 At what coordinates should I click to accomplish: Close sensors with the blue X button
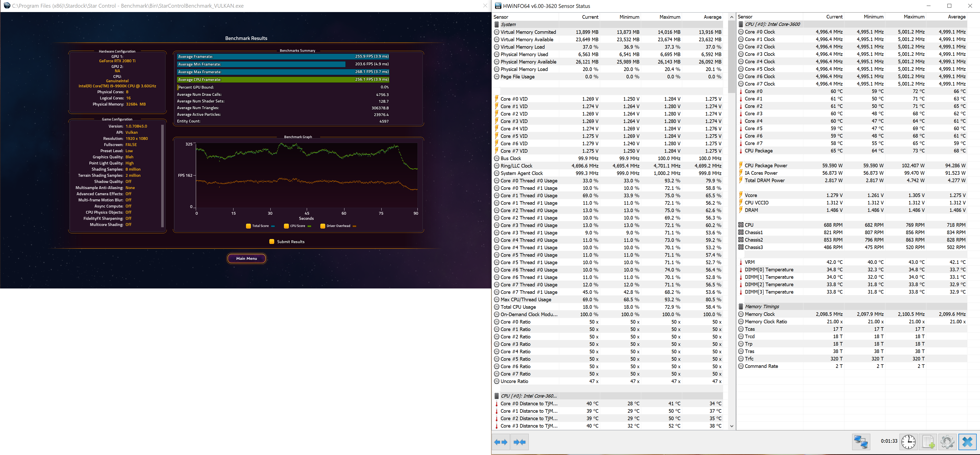(x=967, y=442)
